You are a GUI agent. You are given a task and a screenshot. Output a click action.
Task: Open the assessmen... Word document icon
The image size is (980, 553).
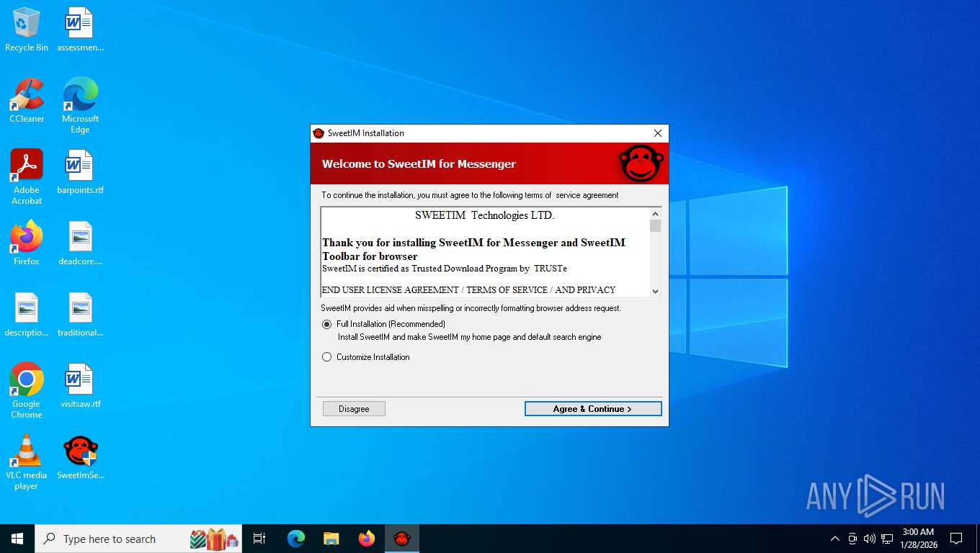pyautogui.click(x=80, y=30)
